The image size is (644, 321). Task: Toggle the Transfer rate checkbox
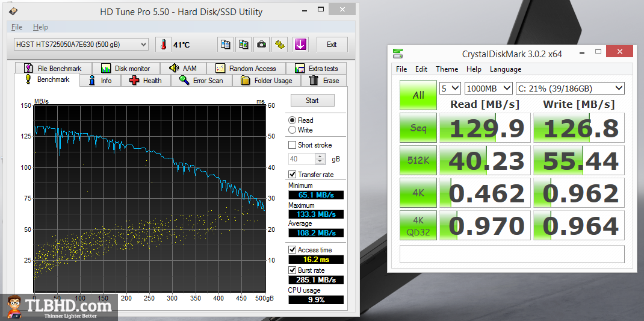click(x=292, y=174)
